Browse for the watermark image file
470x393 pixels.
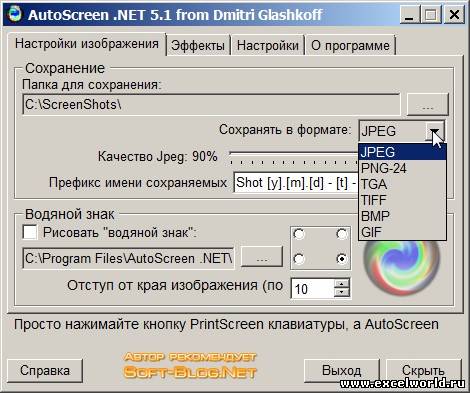262,257
